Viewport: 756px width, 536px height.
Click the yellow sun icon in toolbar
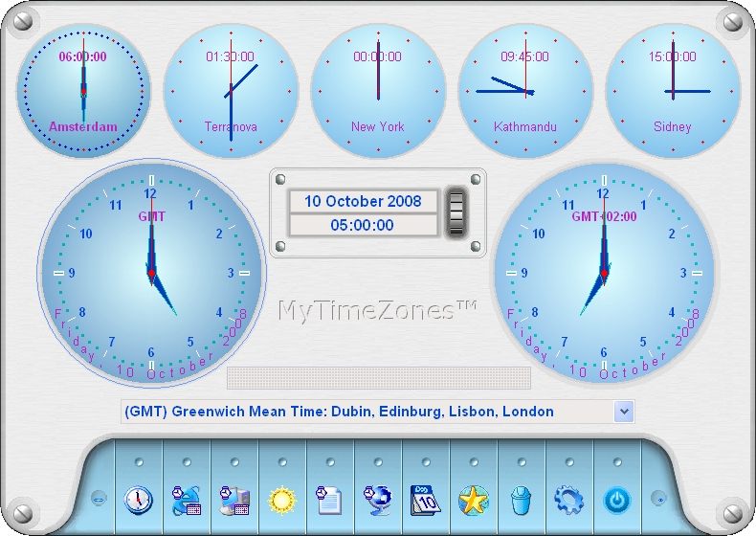[282, 500]
